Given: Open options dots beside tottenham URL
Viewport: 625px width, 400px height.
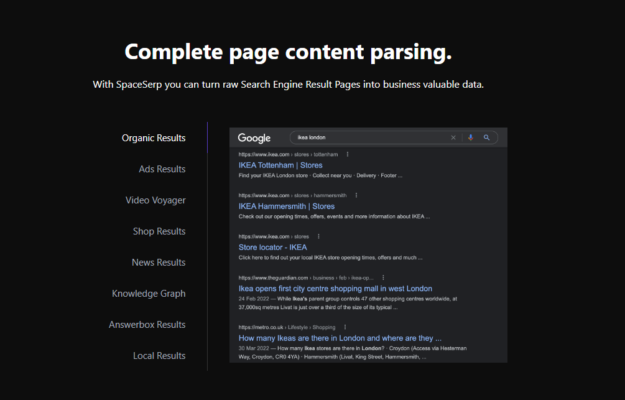Looking at the screenshot, I should click(x=348, y=154).
